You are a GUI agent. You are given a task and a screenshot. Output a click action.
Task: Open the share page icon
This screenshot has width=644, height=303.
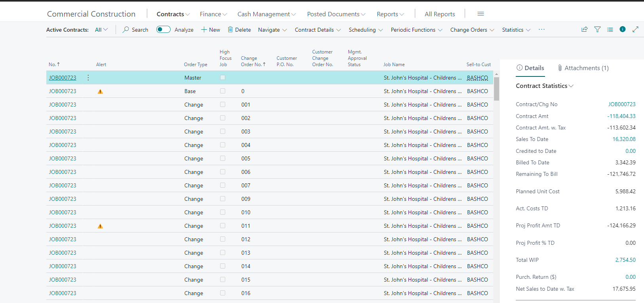(x=584, y=29)
